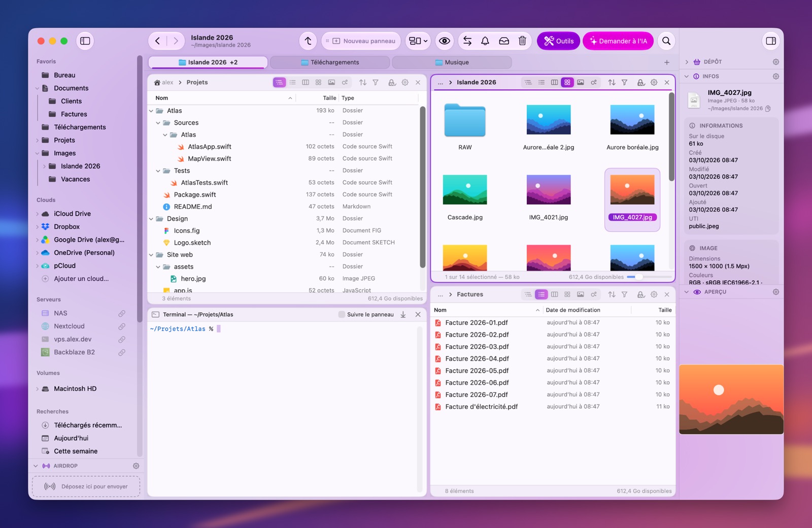The height and width of the screenshot is (528, 812).
Task: Go to the parent folder with the up arrow
Action: click(x=308, y=41)
